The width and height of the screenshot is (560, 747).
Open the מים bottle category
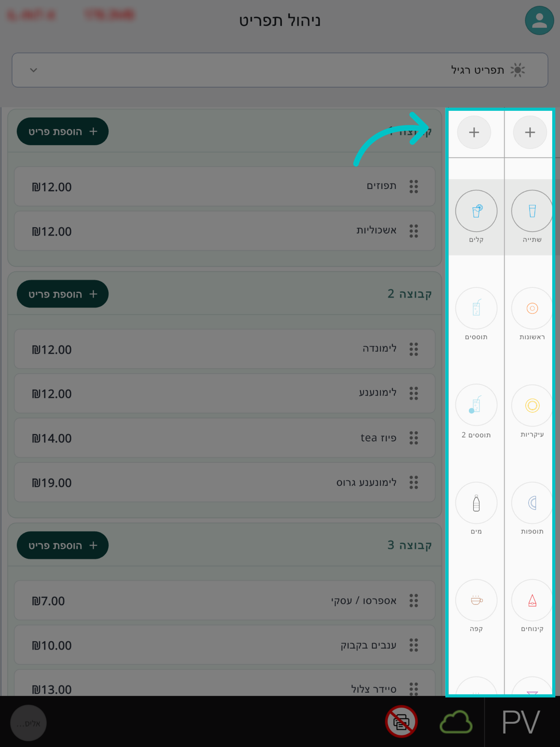coord(476,503)
